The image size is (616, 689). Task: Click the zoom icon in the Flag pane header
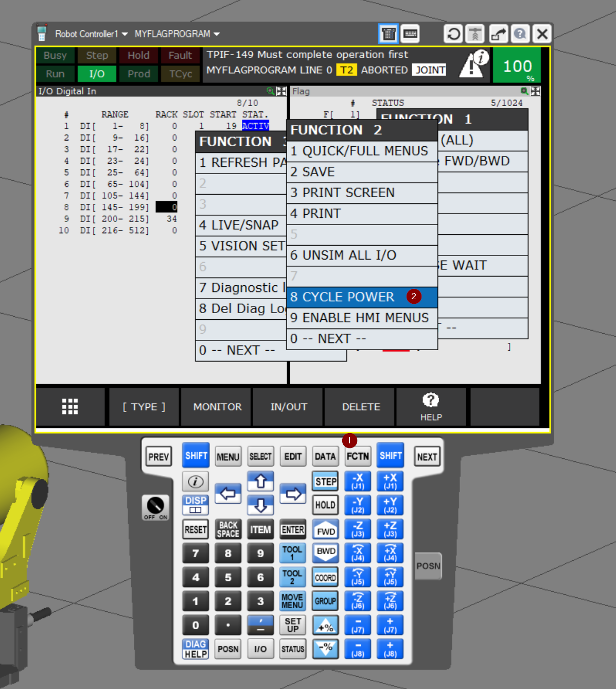pyautogui.click(x=524, y=91)
